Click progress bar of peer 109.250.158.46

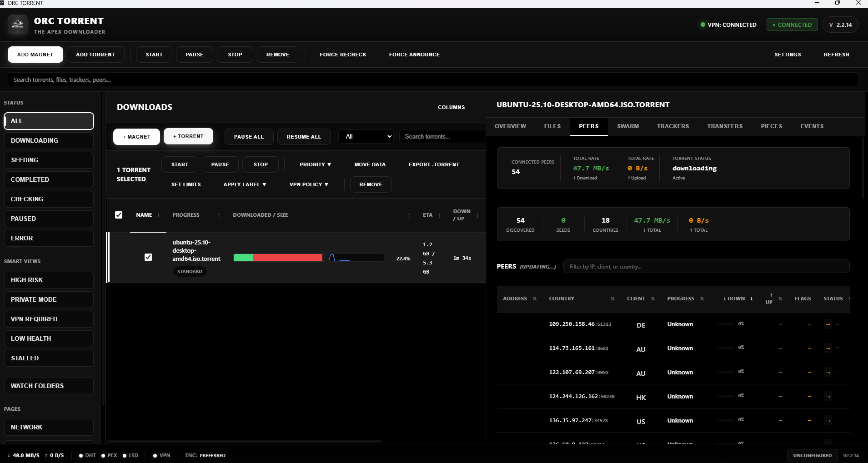[725, 324]
